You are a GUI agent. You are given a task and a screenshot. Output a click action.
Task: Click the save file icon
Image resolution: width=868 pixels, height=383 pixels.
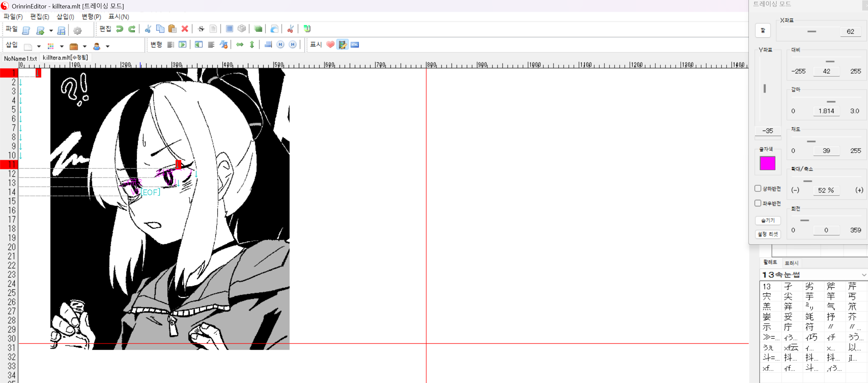coord(61,31)
